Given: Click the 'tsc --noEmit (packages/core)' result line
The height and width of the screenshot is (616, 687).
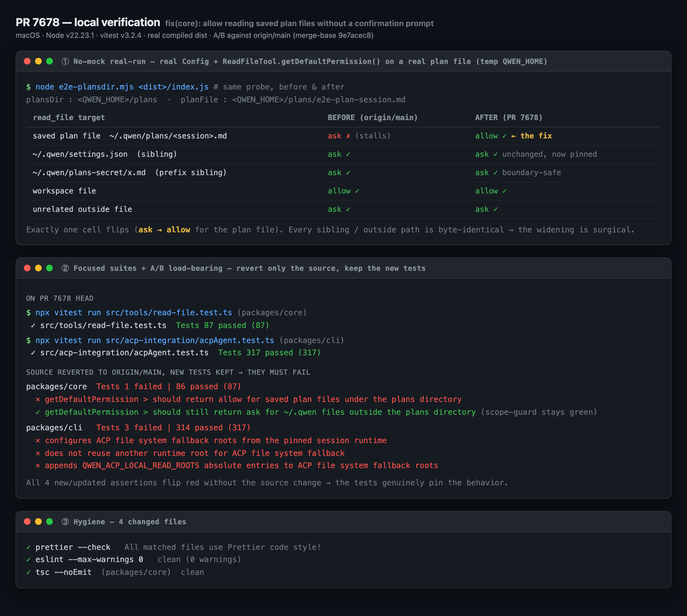Looking at the screenshot, I should (x=115, y=572).
